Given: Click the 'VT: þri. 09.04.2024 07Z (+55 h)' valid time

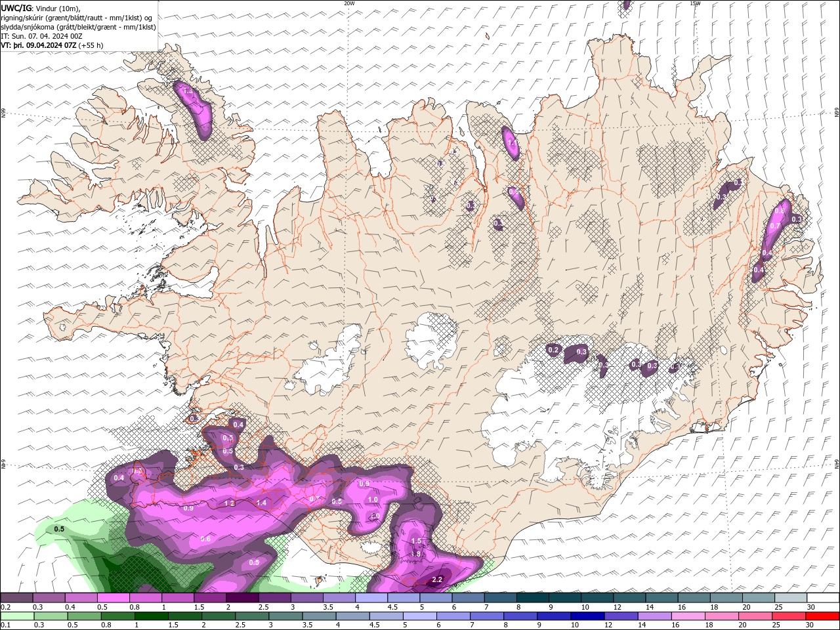Looking at the screenshot, I should (x=52, y=45).
